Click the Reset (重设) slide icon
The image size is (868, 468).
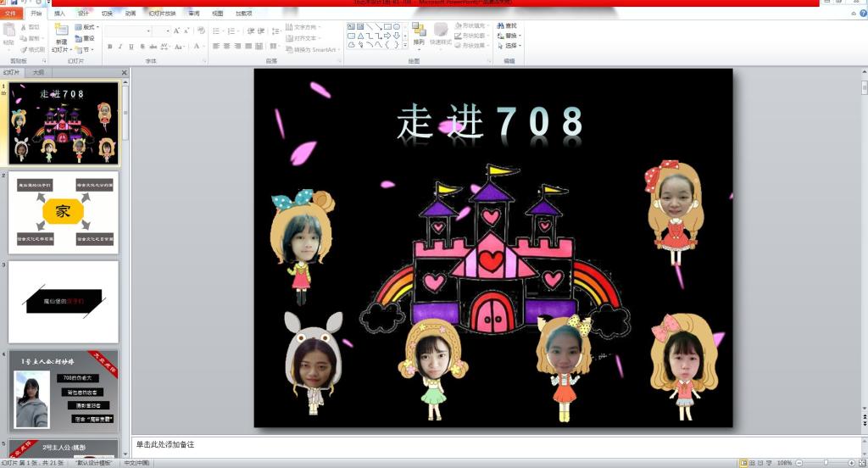click(x=86, y=38)
